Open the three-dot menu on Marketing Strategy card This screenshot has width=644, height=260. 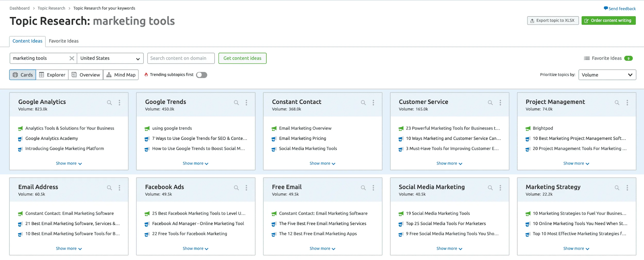click(x=627, y=188)
